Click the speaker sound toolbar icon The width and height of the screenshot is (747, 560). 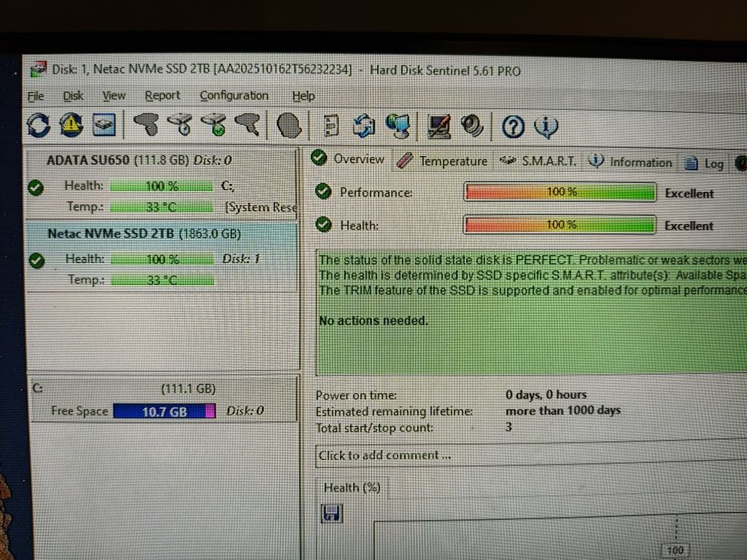click(472, 126)
